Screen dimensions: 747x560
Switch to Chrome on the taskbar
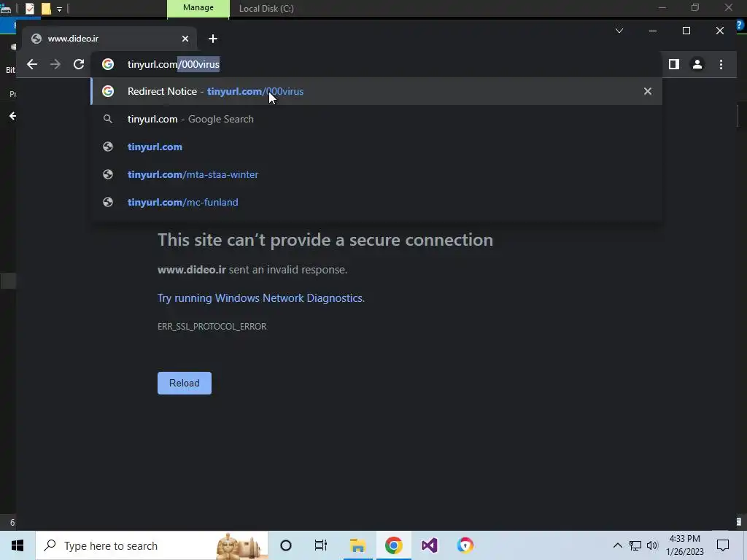pyautogui.click(x=393, y=545)
